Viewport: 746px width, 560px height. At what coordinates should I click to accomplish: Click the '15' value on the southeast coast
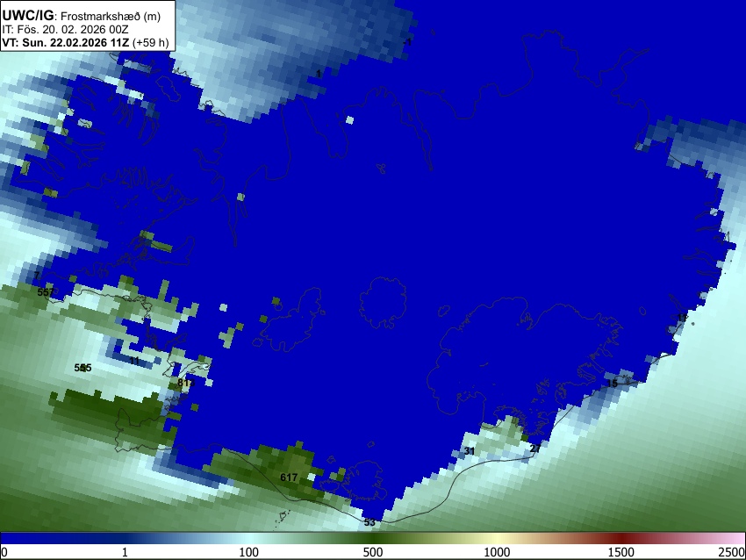pyautogui.click(x=613, y=383)
